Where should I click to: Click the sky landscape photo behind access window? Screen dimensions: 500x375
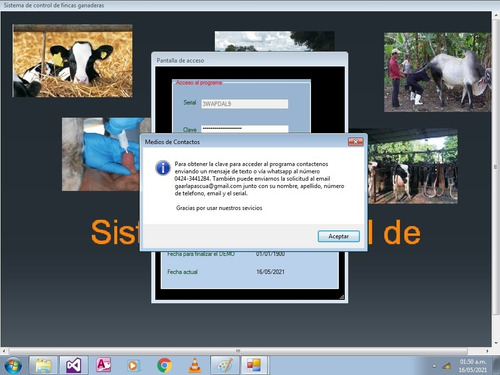274,41
